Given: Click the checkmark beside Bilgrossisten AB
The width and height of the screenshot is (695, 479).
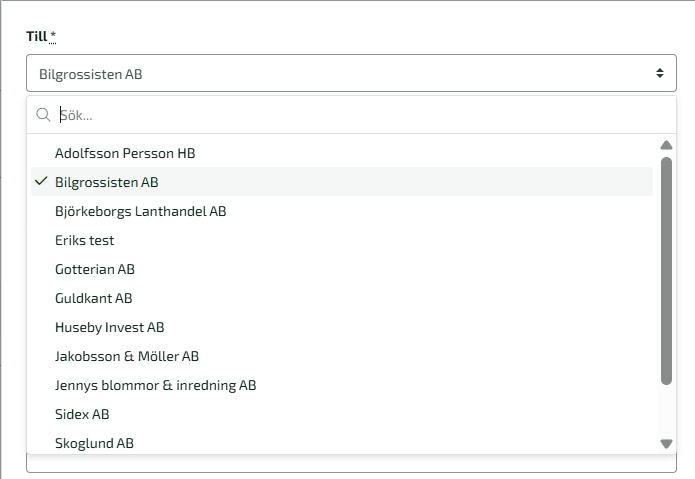Looking at the screenshot, I should (x=41, y=182).
